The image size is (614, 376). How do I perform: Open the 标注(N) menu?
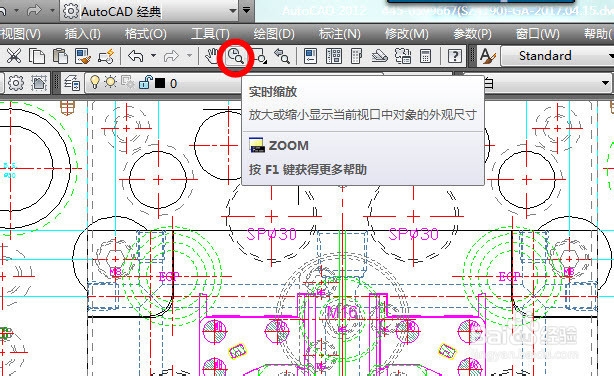[x=340, y=34]
